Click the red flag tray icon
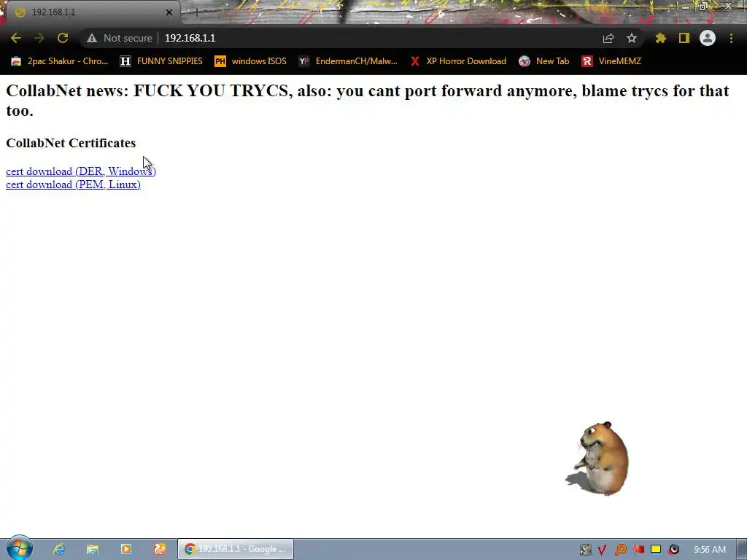747x560 pixels. pyautogui.click(x=639, y=550)
